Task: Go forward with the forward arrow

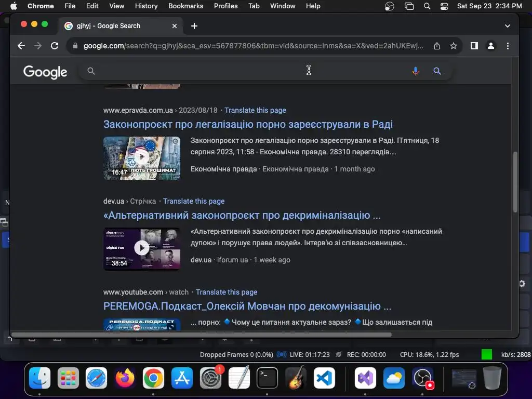Action: point(37,46)
